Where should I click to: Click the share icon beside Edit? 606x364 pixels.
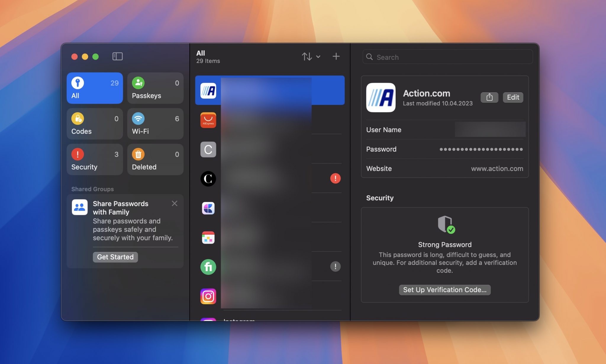coord(489,97)
